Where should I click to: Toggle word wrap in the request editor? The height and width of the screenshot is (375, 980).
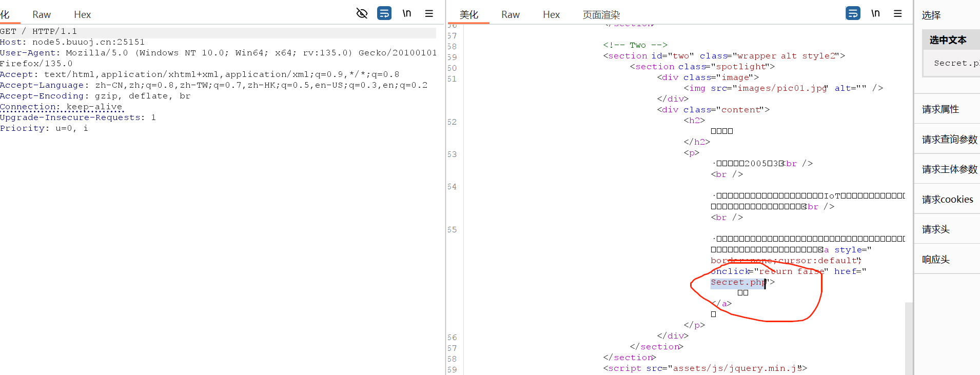click(x=384, y=13)
